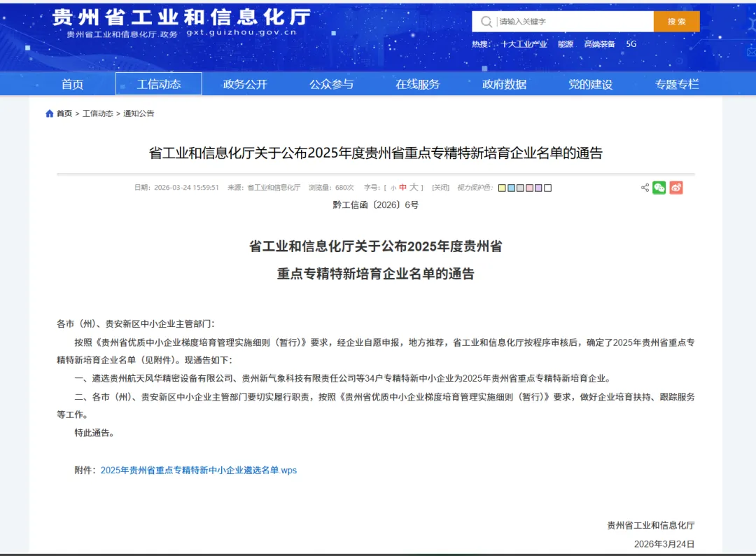Open the 党的建设 menu
756x556 pixels.
tap(591, 83)
